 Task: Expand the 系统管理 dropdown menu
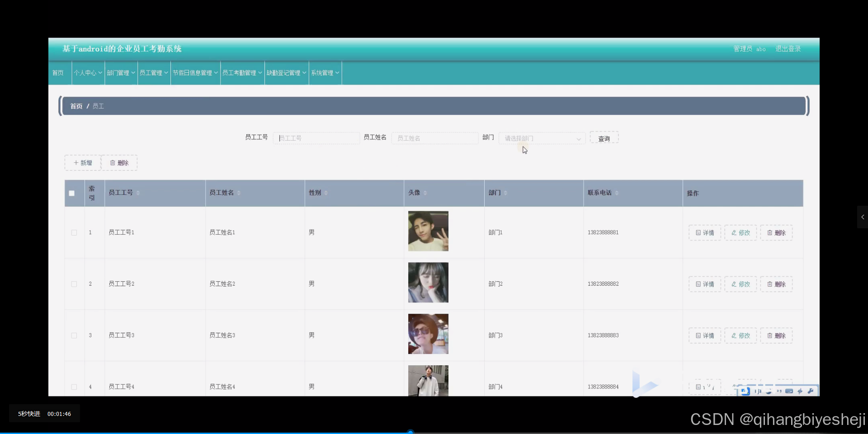pyautogui.click(x=325, y=72)
